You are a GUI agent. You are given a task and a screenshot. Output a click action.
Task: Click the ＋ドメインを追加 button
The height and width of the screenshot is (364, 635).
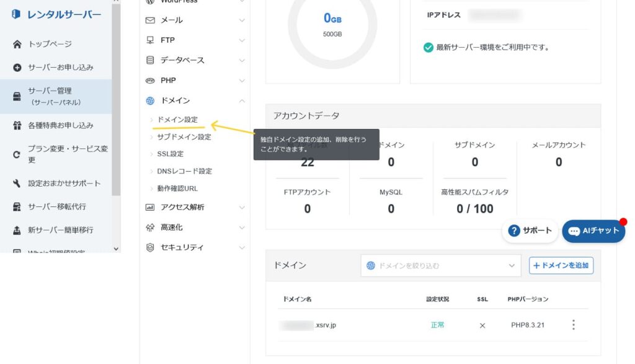pos(561,265)
